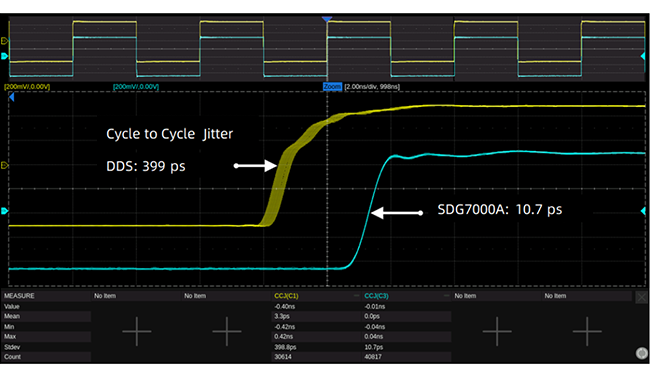This screenshot has height=380, width=650.
Task: Click the cyan trigger level arrow in zoom window
Action: point(643,211)
